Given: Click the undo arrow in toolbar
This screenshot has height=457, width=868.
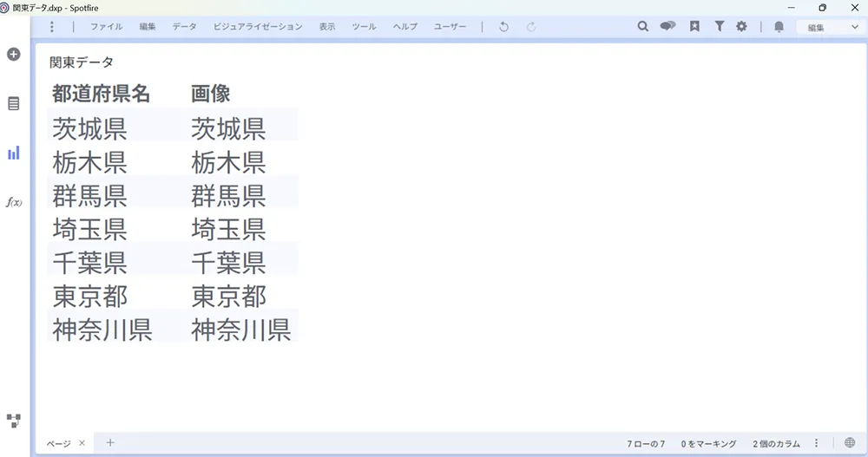Looking at the screenshot, I should (503, 27).
